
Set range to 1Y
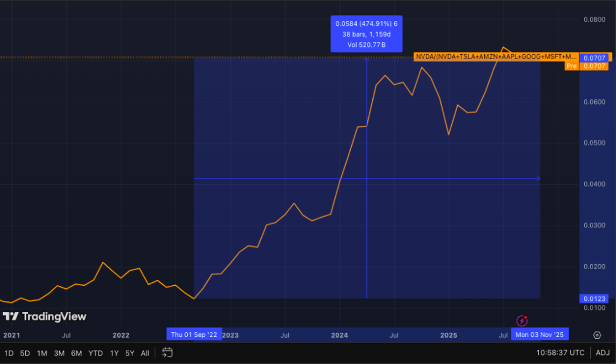point(114,353)
